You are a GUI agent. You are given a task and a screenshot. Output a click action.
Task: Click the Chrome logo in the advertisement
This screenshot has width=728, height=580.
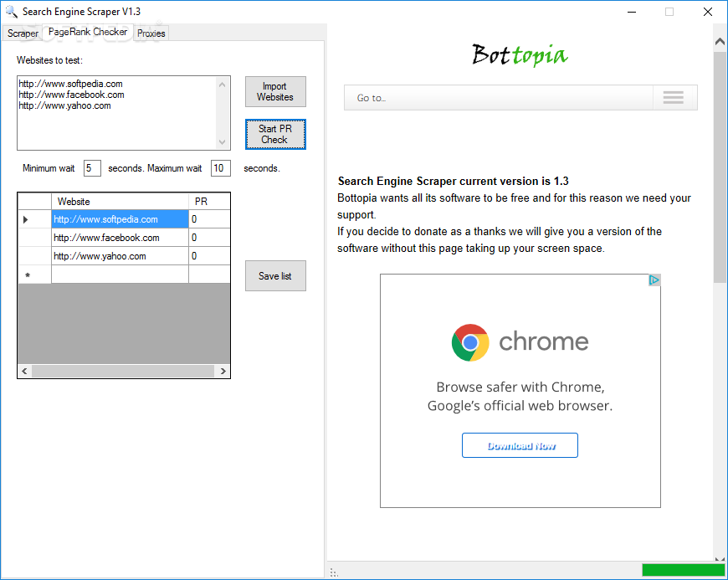click(470, 342)
